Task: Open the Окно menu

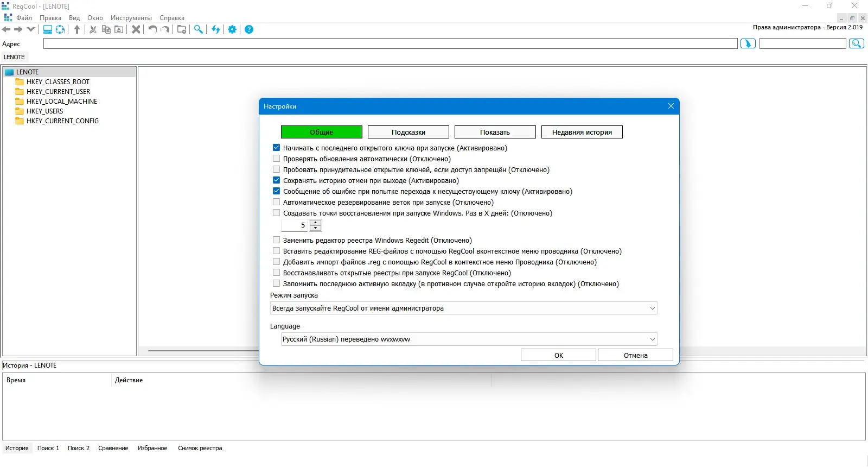Action: click(x=95, y=18)
